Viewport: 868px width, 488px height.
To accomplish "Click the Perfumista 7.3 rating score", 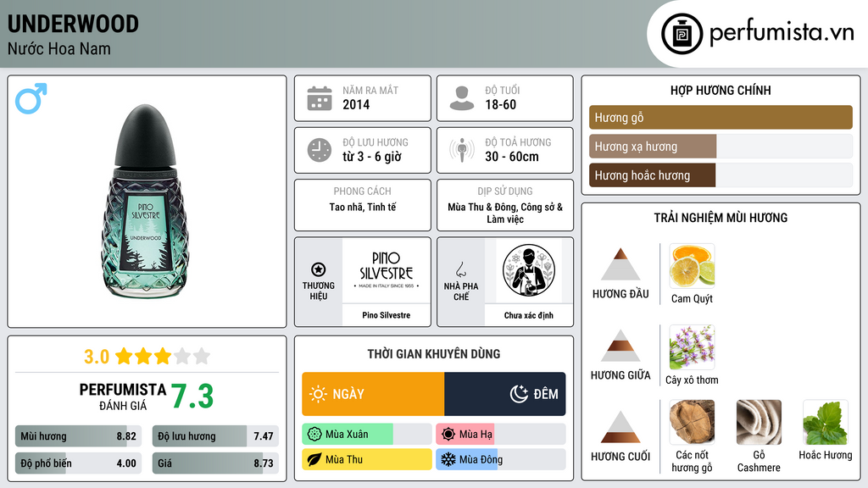I will tap(192, 396).
